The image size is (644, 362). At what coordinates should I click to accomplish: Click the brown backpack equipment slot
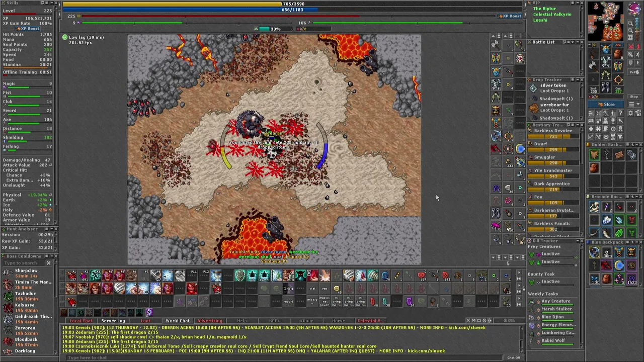[x=618, y=53]
